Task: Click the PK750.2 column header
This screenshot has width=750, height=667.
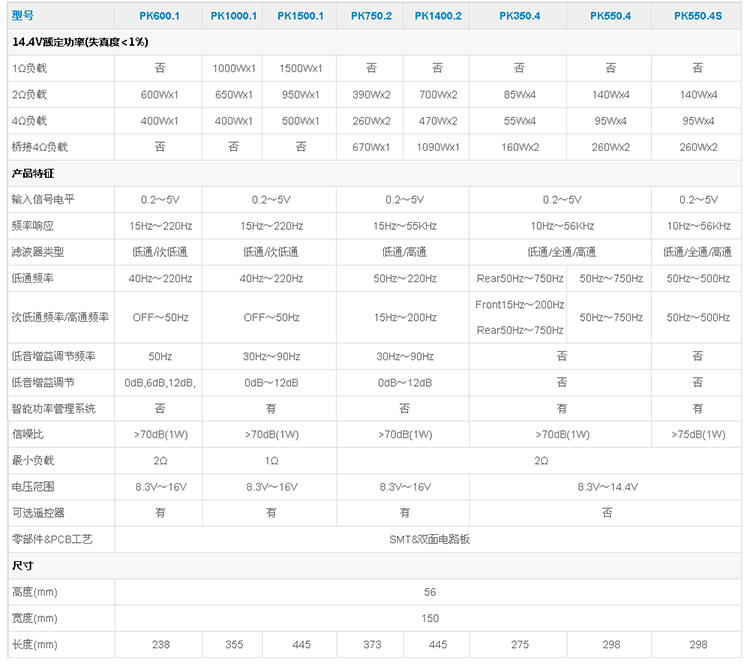Action: pyautogui.click(x=371, y=16)
